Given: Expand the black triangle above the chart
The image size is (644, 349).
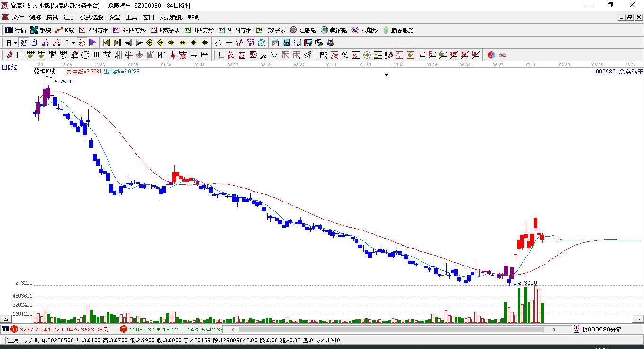Looking at the screenshot, I should click(x=386, y=75).
